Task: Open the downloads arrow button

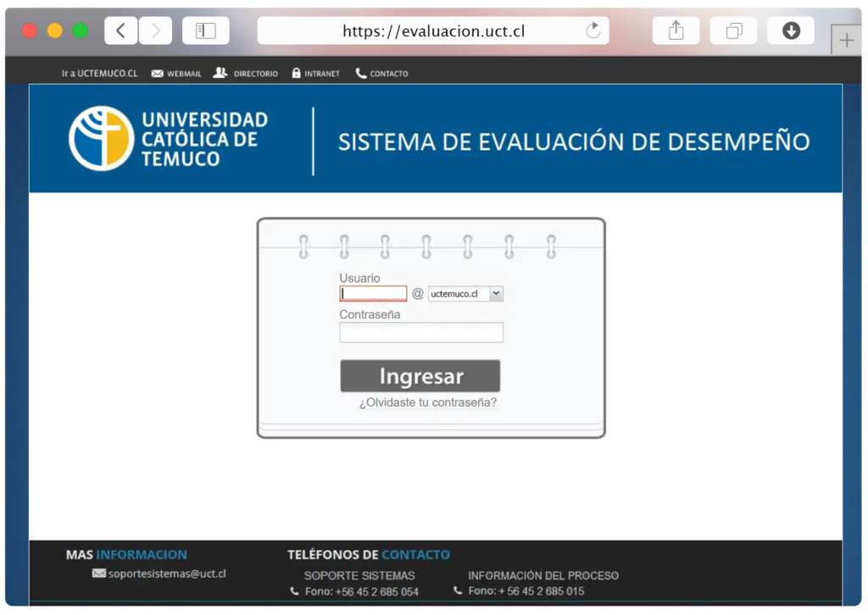Action: pyautogui.click(x=791, y=30)
